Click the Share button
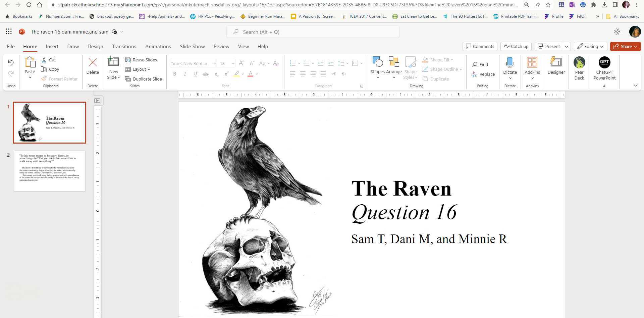This screenshot has height=318, width=644. 625,46
